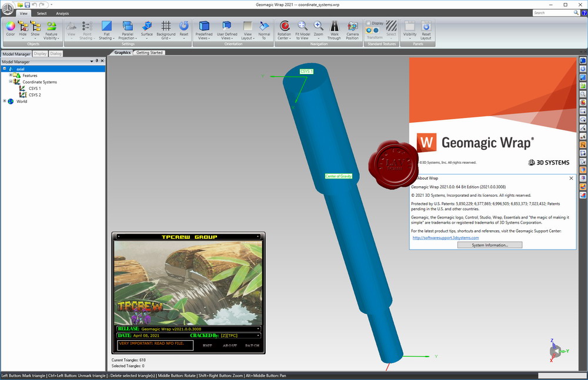Image resolution: width=588 pixels, height=380 pixels.
Task: Start the Walk Through tool
Action: [x=334, y=30]
